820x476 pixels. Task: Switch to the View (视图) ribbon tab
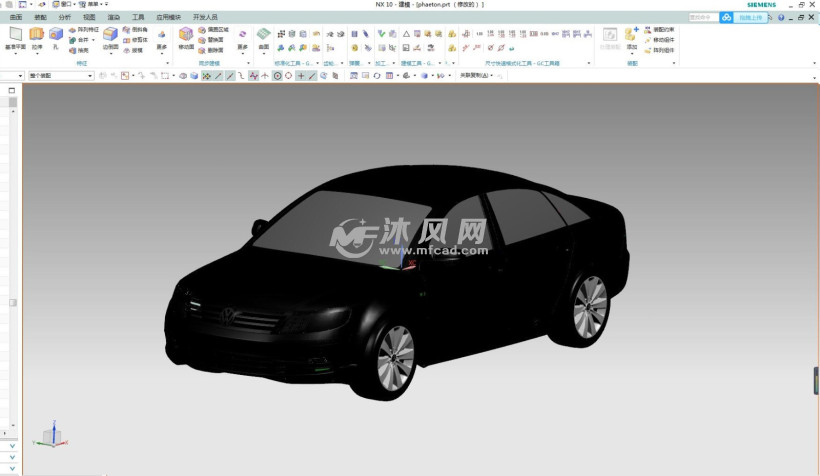coord(89,17)
